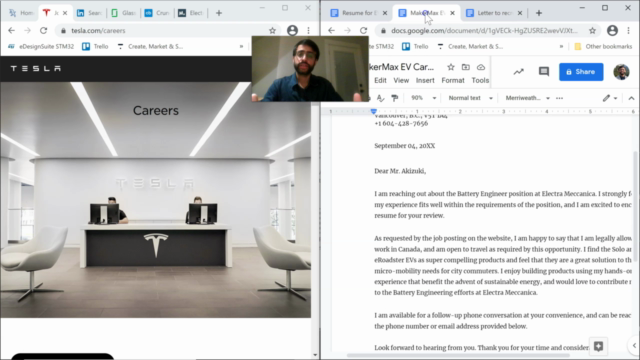Switch to the Tesla careers browser tab
640x360 pixels.
tap(51, 13)
